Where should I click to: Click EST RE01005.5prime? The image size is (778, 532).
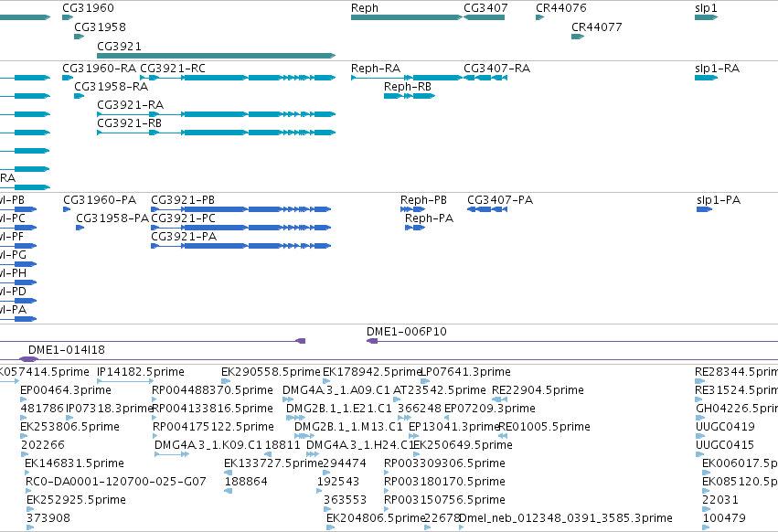pyautogui.click(x=503, y=436)
